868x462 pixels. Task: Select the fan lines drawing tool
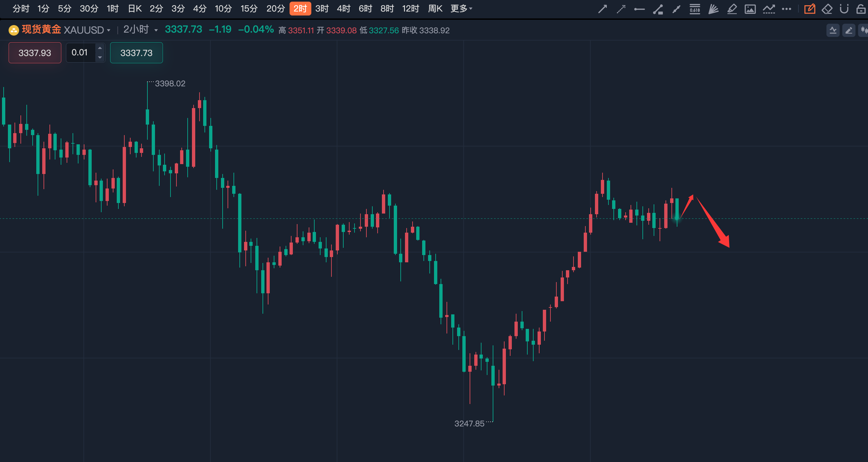(x=713, y=9)
